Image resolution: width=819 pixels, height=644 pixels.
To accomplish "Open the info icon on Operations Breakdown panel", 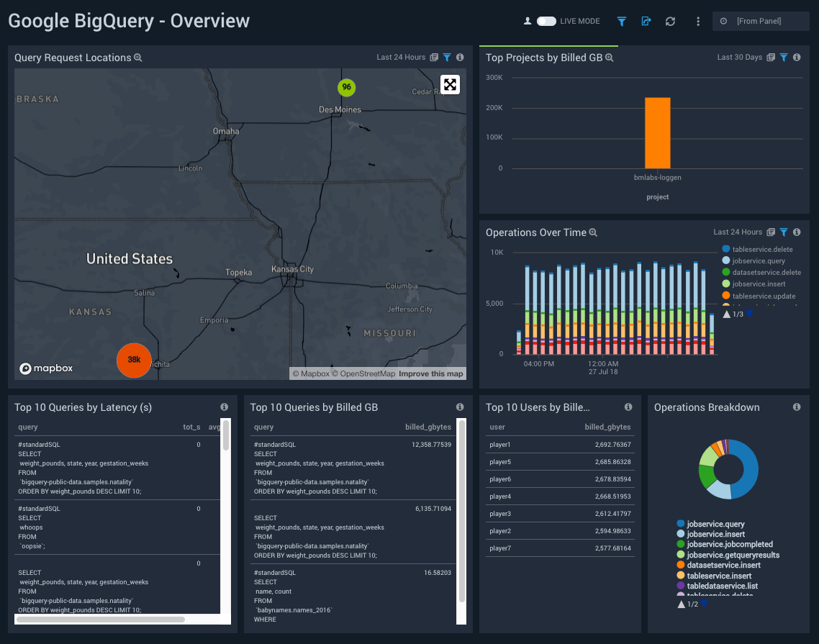I will (796, 407).
